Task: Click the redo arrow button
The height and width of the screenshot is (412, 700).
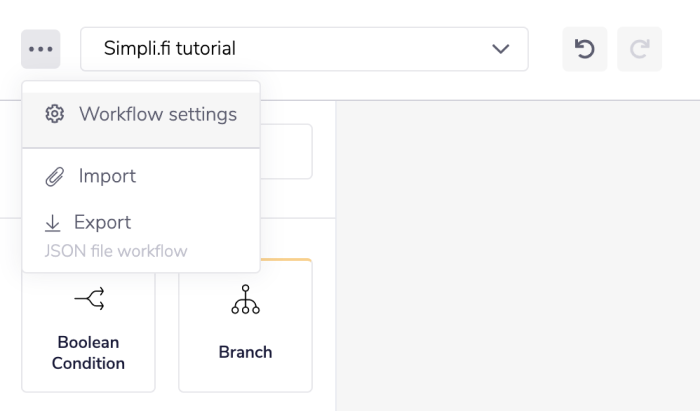Action: click(639, 49)
